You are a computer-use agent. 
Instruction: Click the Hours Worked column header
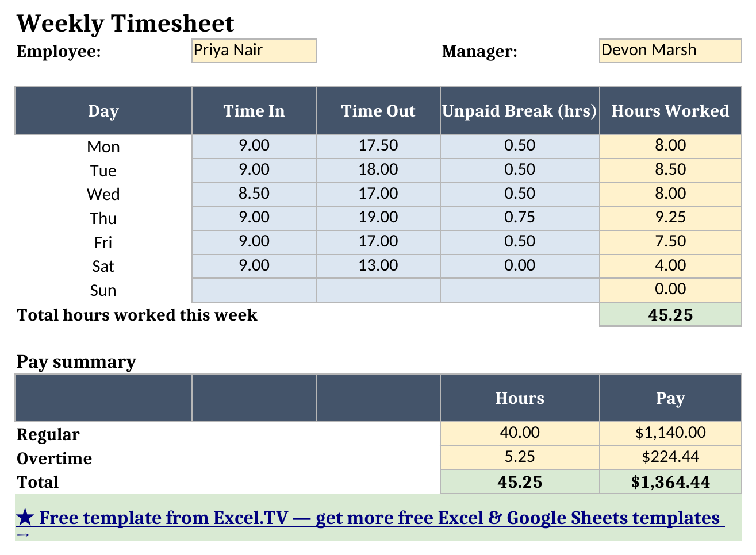670,111
